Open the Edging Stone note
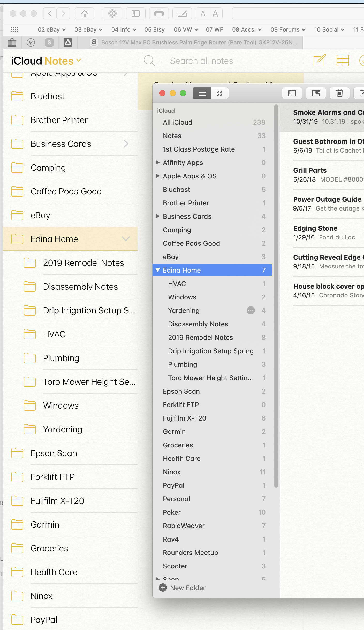364x630 pixels. [322, 233]
